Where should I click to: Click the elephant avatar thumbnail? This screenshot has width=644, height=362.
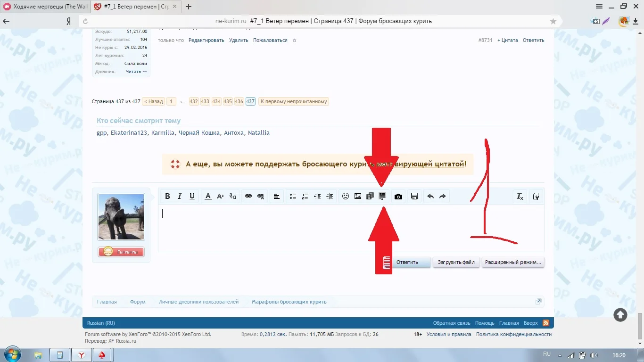[121, 217]
